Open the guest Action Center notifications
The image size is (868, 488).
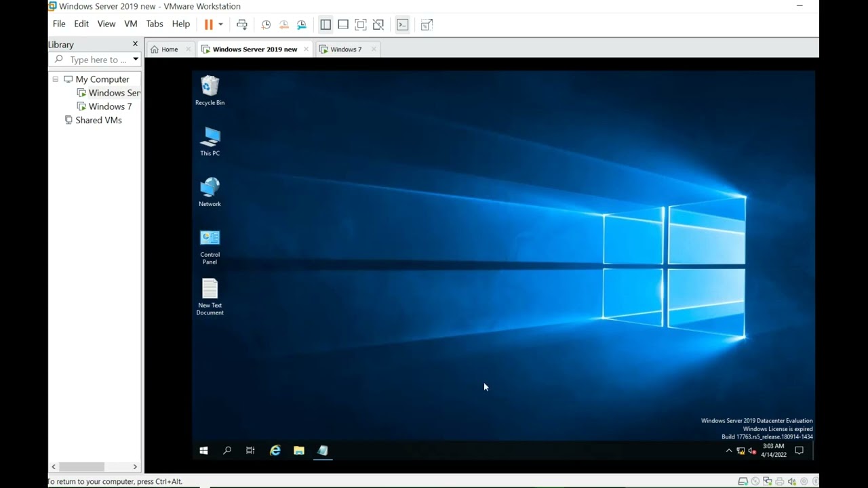pyautogui.click(x=799, y=450)
